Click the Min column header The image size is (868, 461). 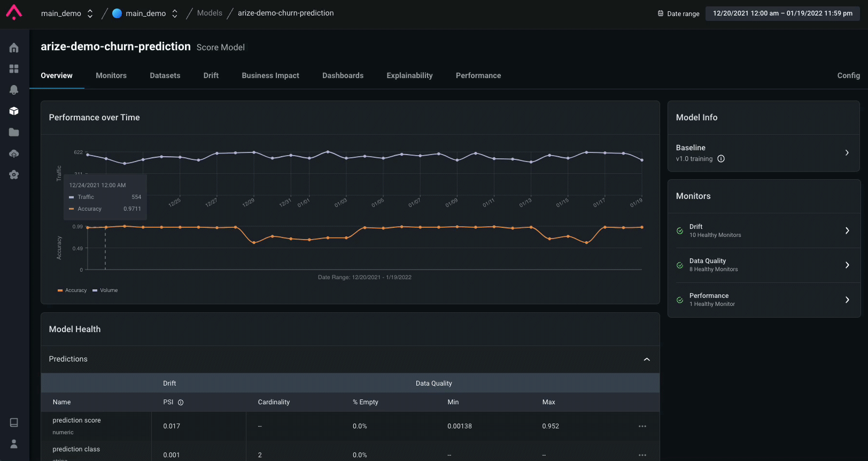[453, 402]
